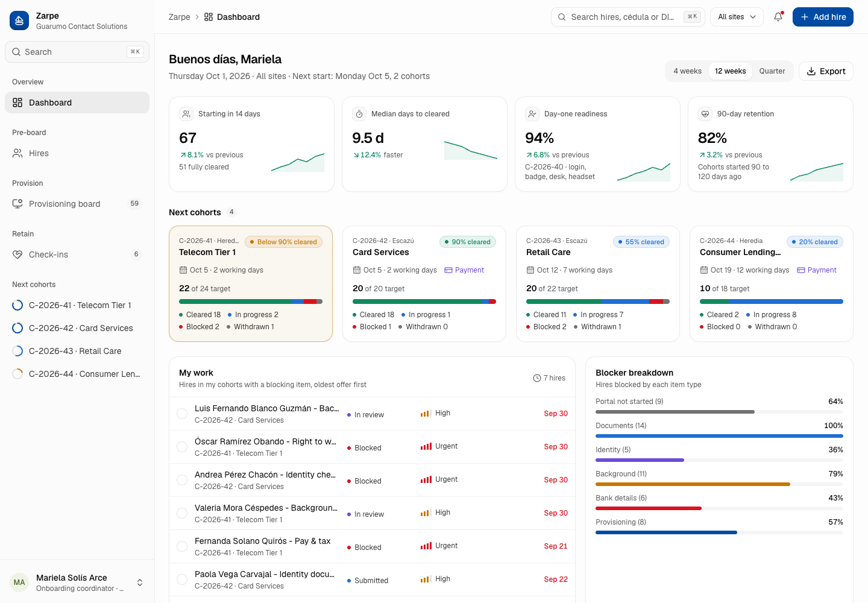The image size is (868, 603).
Task: Click the Below 90% cleared badge
Action: click(x=283, y=242)
